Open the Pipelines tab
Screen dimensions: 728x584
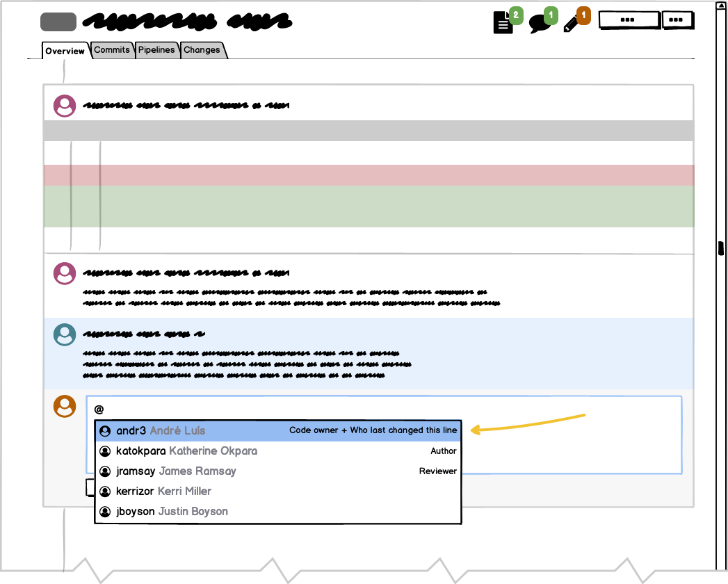click(x=156, y=50)
